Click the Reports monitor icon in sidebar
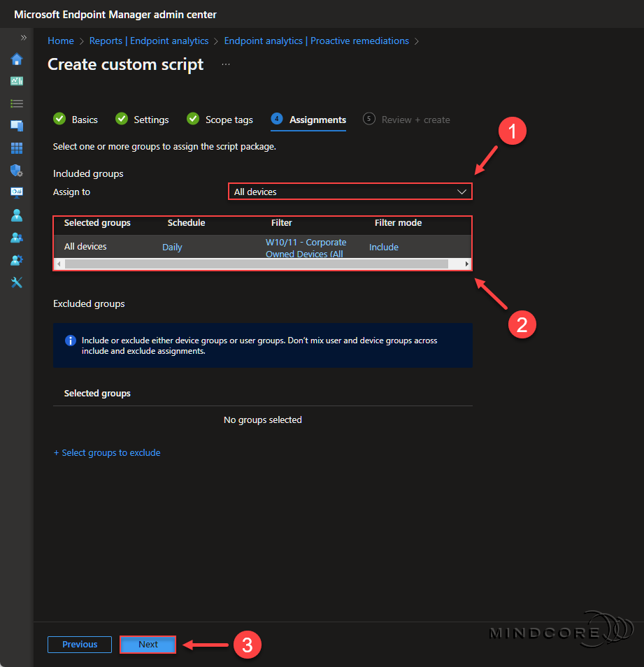This screenshot has height=667, width=644. pyautogui.click(x=17, y=193)
